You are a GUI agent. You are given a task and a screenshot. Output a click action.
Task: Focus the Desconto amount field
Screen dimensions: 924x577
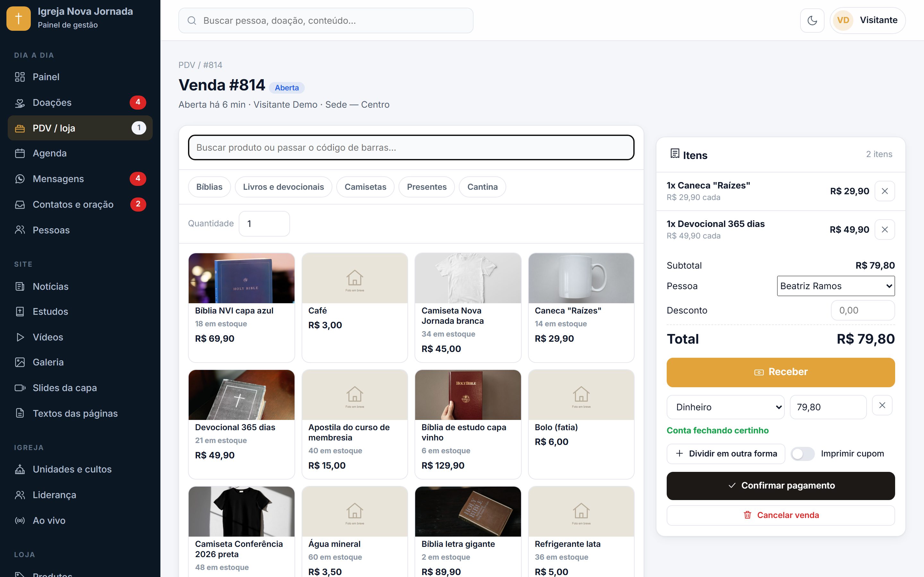click(862, 310)
